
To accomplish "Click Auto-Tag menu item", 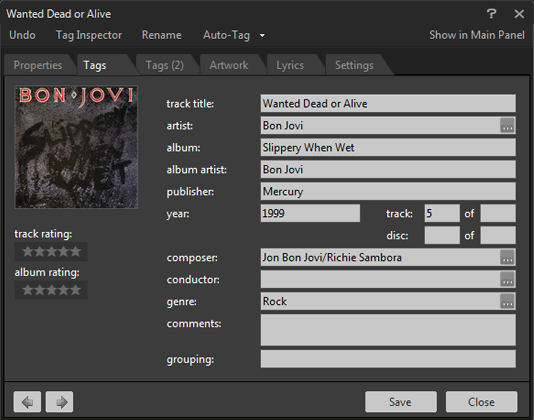I will [226, 35].
